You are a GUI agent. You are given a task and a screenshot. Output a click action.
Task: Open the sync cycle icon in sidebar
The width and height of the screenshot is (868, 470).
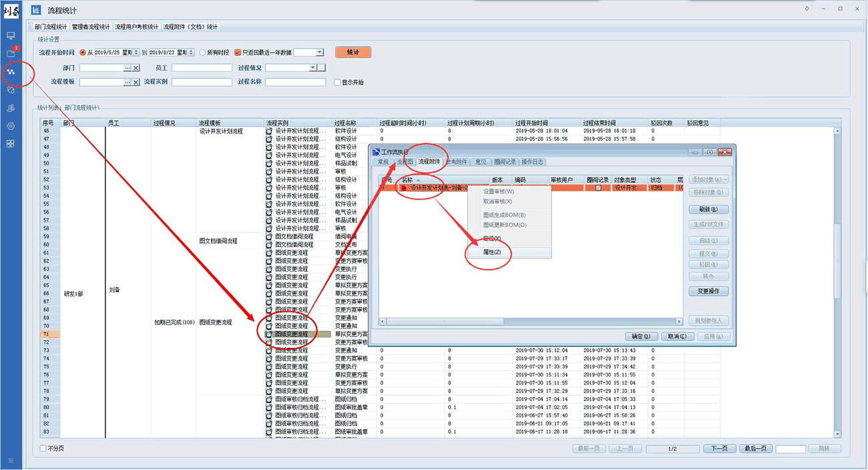click(x=11, y=89)
